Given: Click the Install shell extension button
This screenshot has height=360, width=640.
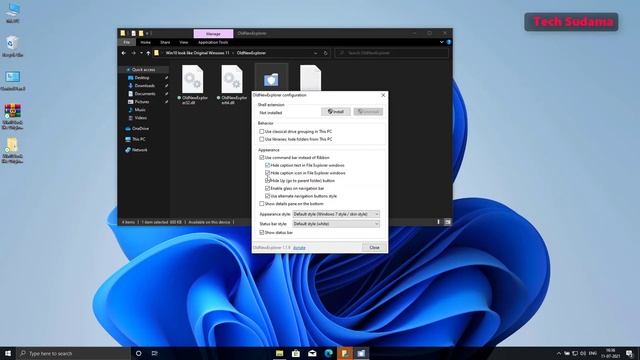Looking at the screenshot, I should pos(336,111).
